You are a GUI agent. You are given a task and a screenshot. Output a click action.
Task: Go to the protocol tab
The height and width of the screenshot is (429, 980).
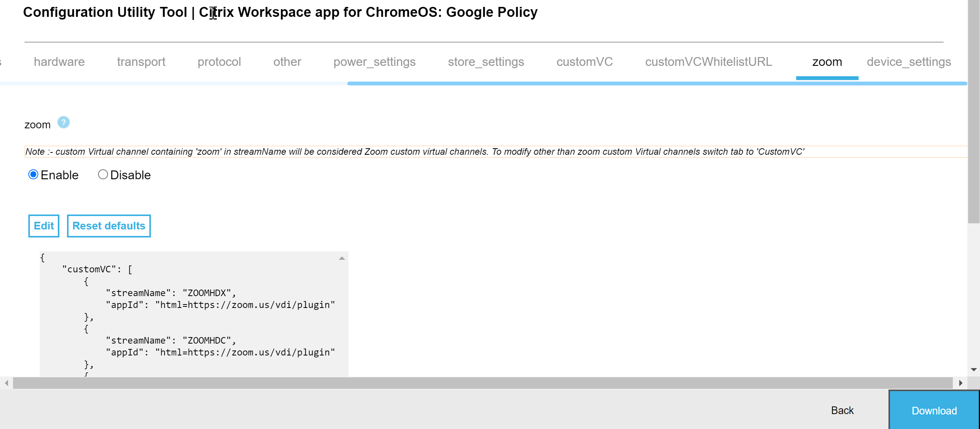pos(219,62)
